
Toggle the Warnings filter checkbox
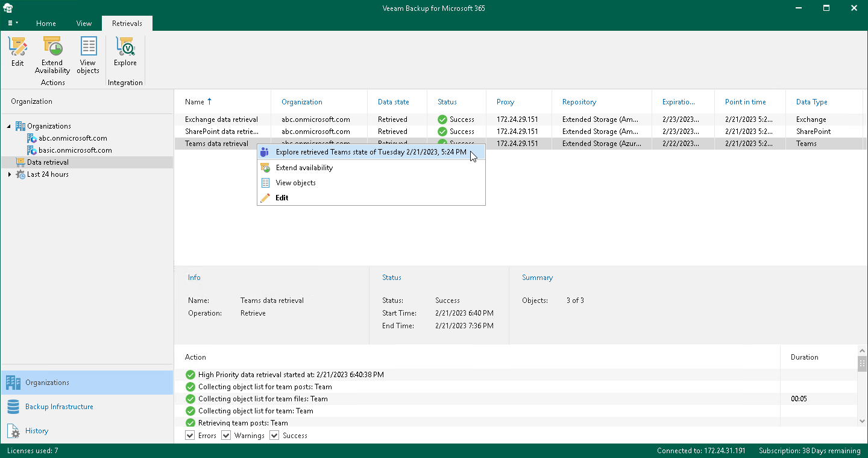pyautogui.click(x=226, y=436)
